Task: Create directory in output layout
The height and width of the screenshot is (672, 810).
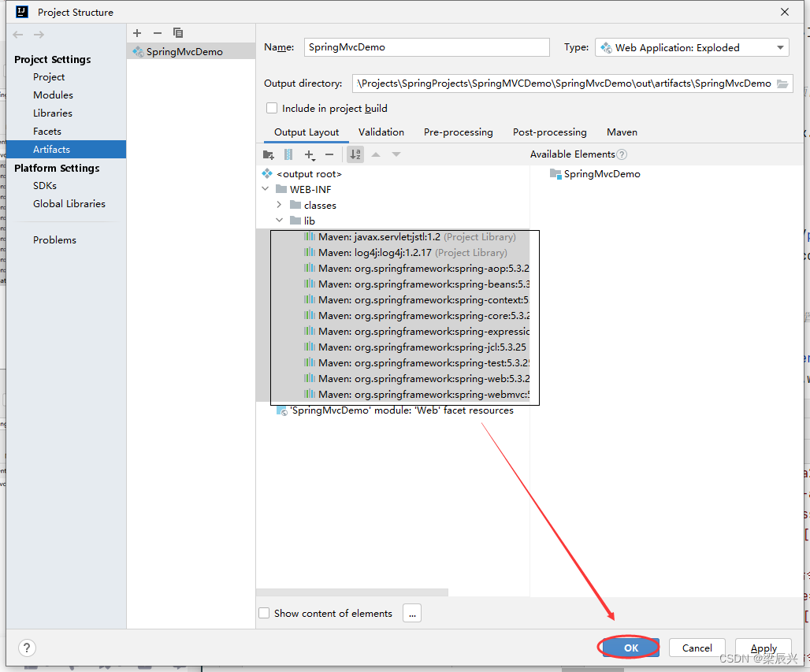Action: coord(269,154)
